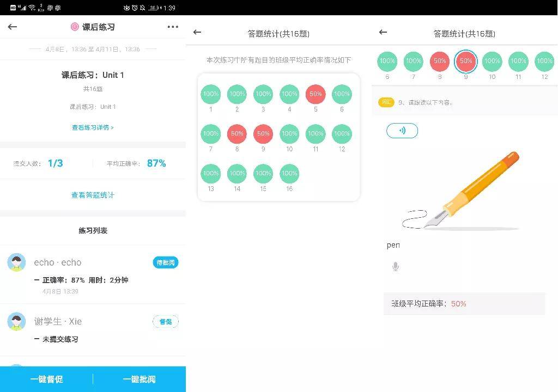Select question 15 circle in grid

pyautogui.click(x=263, y=174)
